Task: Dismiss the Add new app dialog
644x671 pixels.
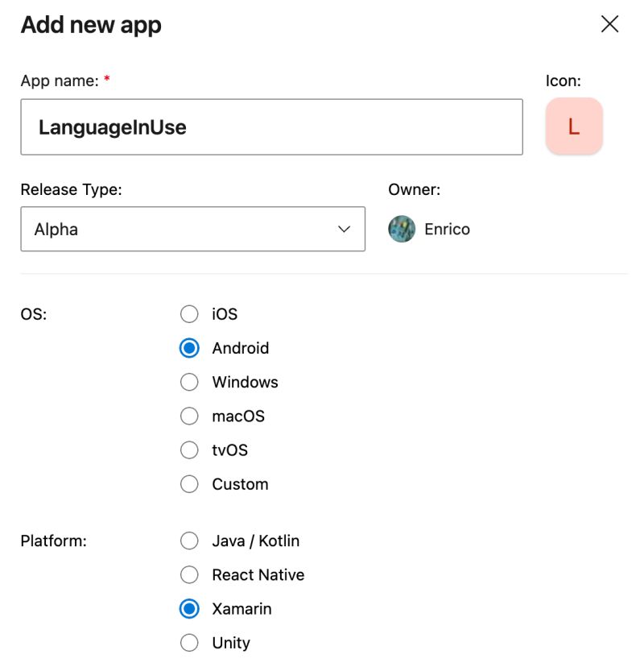Action: pyautogui.click(x=609, y=24)
